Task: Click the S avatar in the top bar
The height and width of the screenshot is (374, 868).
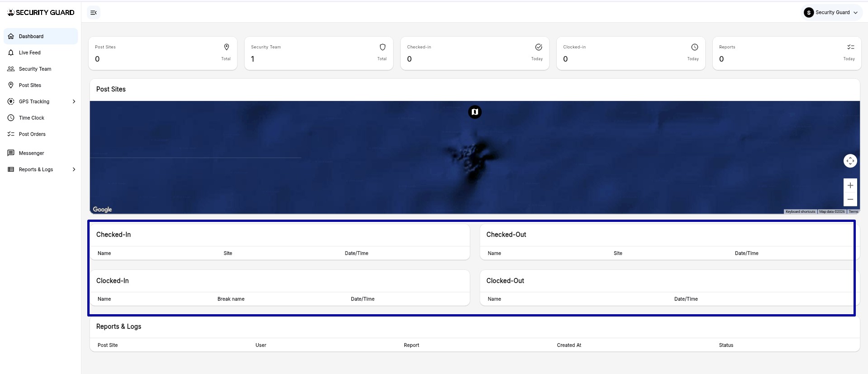Action: (x=809, y=13)
